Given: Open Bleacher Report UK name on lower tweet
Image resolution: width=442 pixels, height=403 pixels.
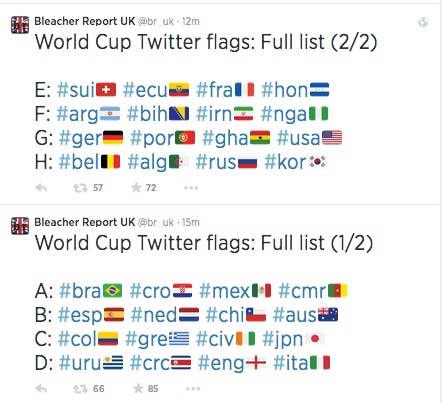Looking at the screenshot, I should 85,222.
